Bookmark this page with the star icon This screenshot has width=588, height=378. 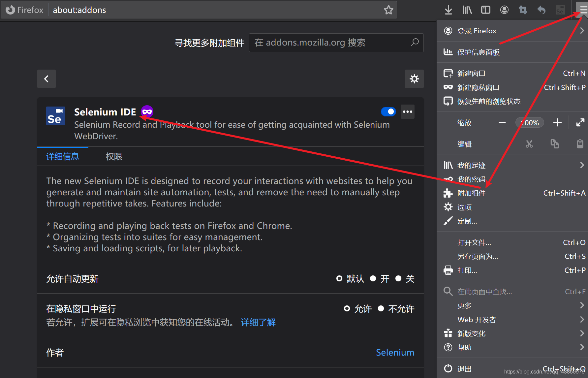pyautogui.click(x=388, y=10)
